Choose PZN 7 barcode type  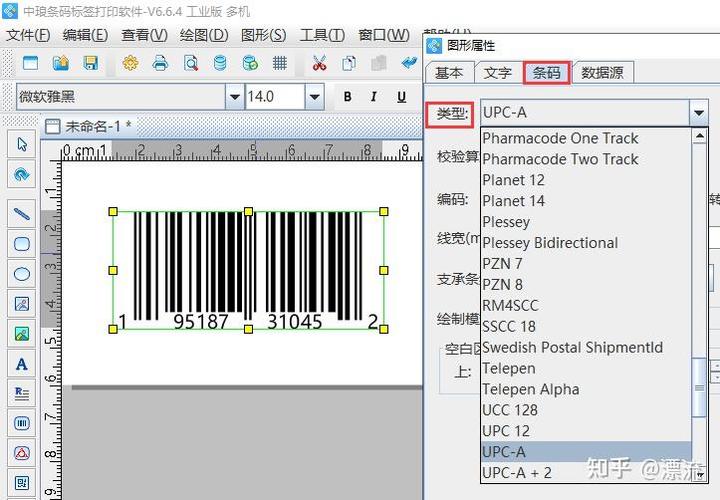tap(586, 264)
